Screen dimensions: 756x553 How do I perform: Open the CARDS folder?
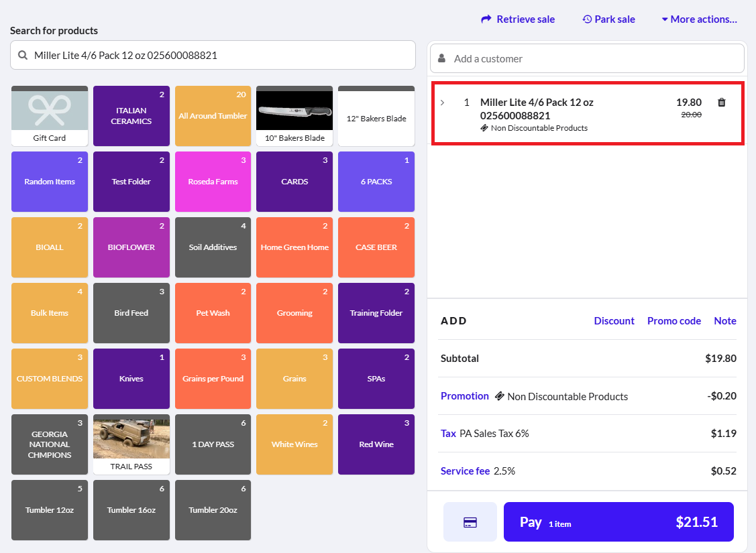tap(294, 182)
